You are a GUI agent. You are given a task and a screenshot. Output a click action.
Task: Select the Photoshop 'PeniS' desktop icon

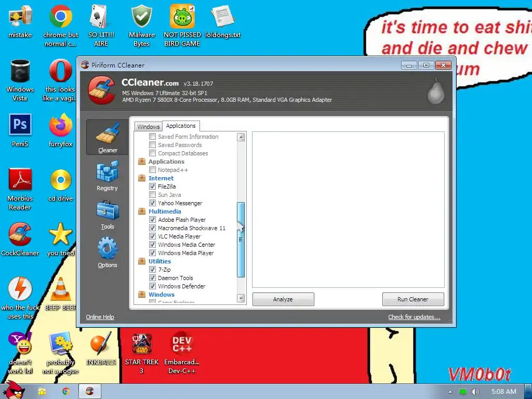20,130
